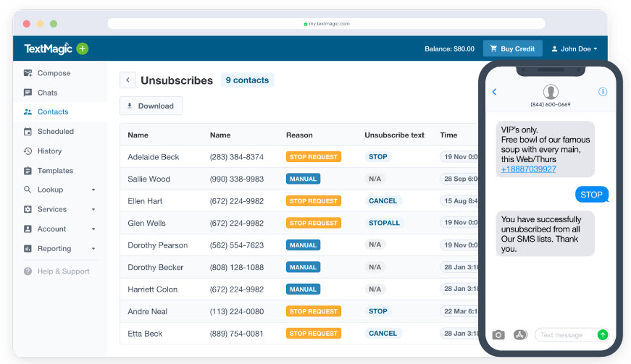Tap the info icon in phone header

click(603, 92)
